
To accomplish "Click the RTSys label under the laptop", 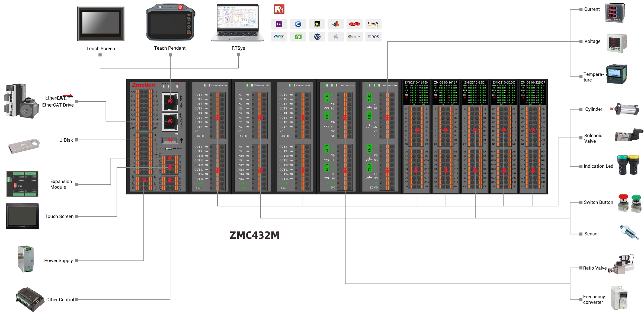I will 238,48.
